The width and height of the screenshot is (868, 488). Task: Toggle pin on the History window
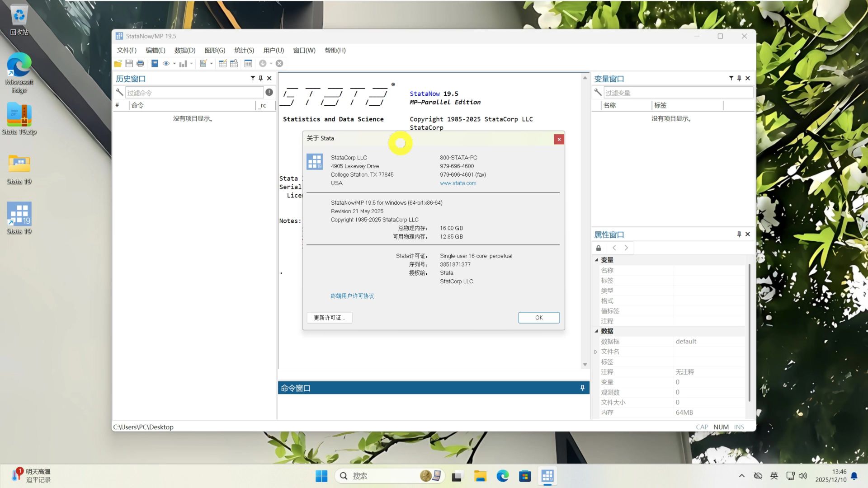click(261, 78)
